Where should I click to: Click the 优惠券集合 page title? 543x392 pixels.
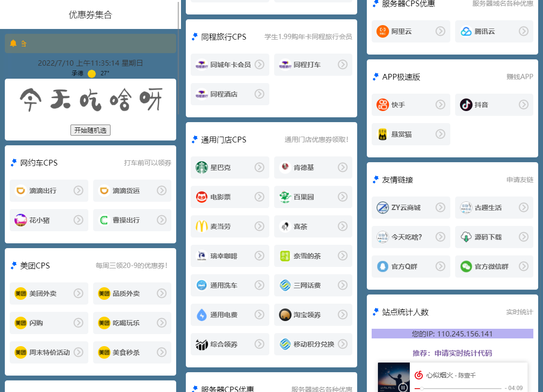[90, 14]
